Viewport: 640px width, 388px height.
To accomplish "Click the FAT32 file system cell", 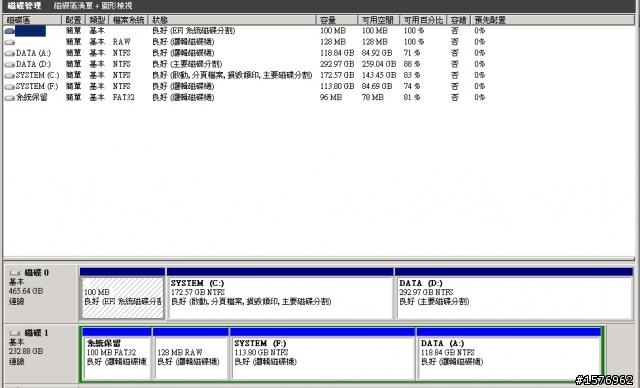I will coord(123,98).
